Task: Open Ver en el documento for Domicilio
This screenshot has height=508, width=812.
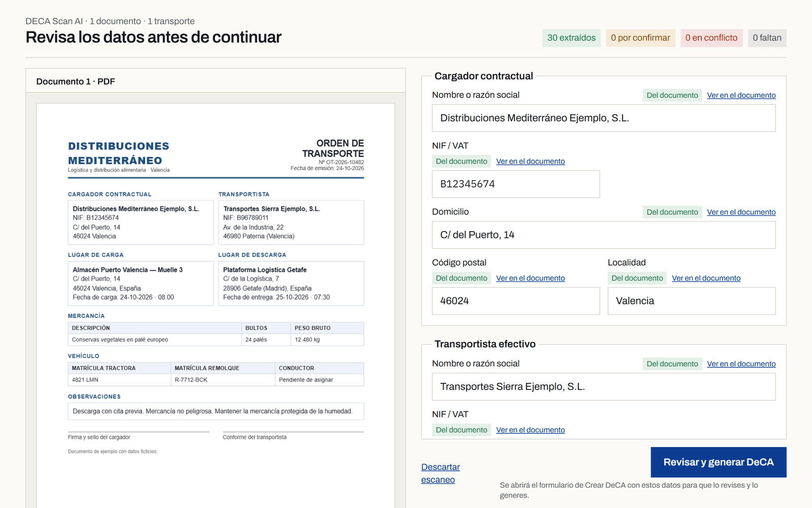Action: pyautogui.click(x=741, y=212)
